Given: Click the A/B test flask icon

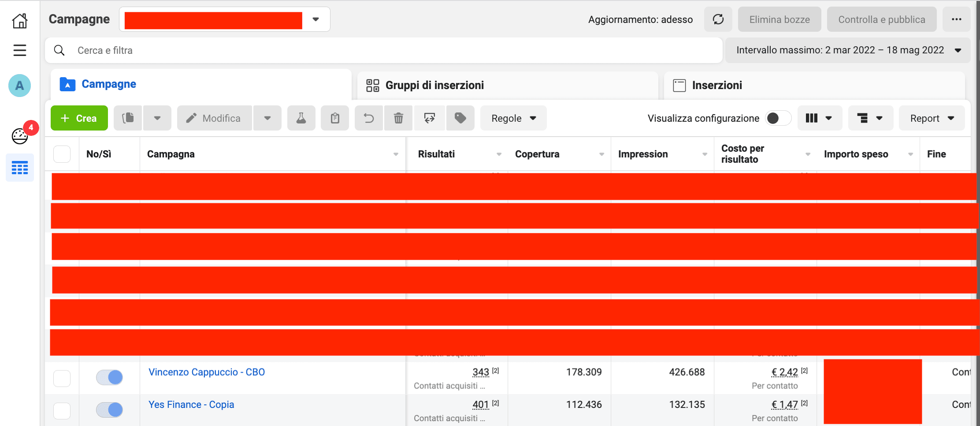Looking at the screenshot, I should pos(301,118).
